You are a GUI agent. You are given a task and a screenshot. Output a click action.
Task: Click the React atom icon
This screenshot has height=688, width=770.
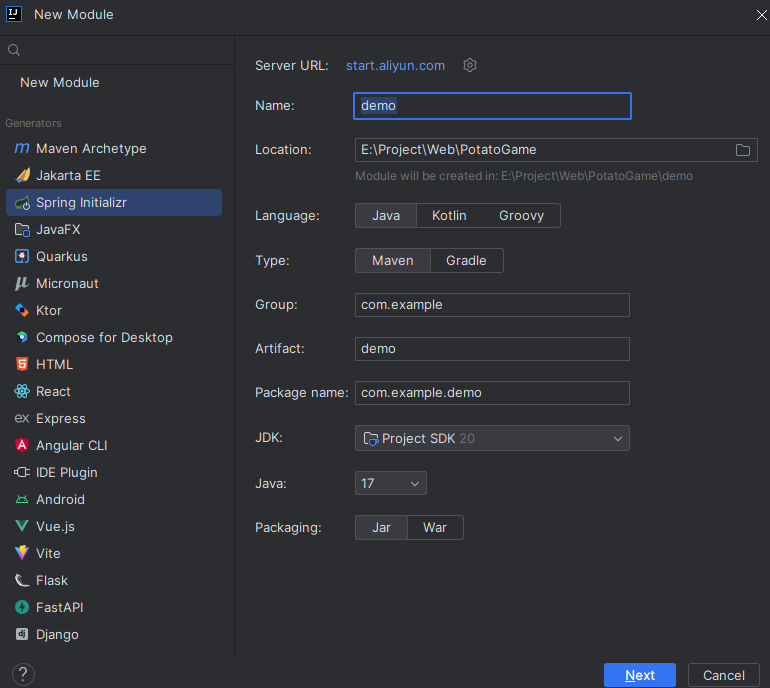click(22, 391)
